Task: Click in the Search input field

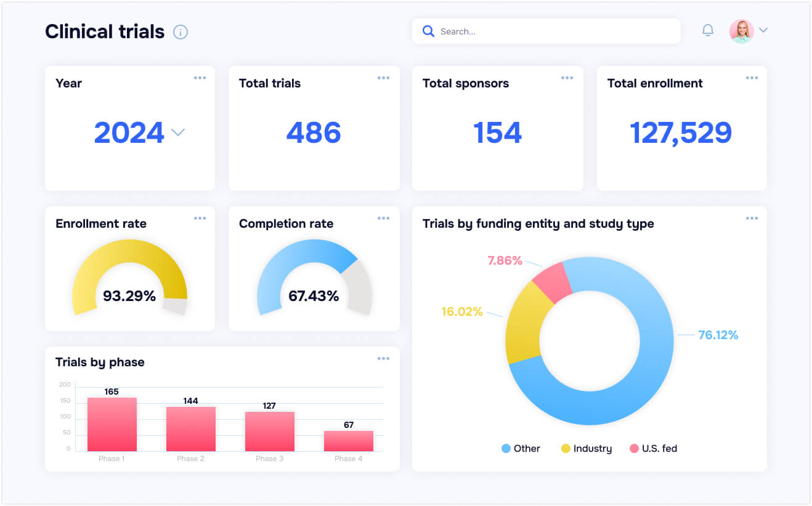Action: coord(554,31)
